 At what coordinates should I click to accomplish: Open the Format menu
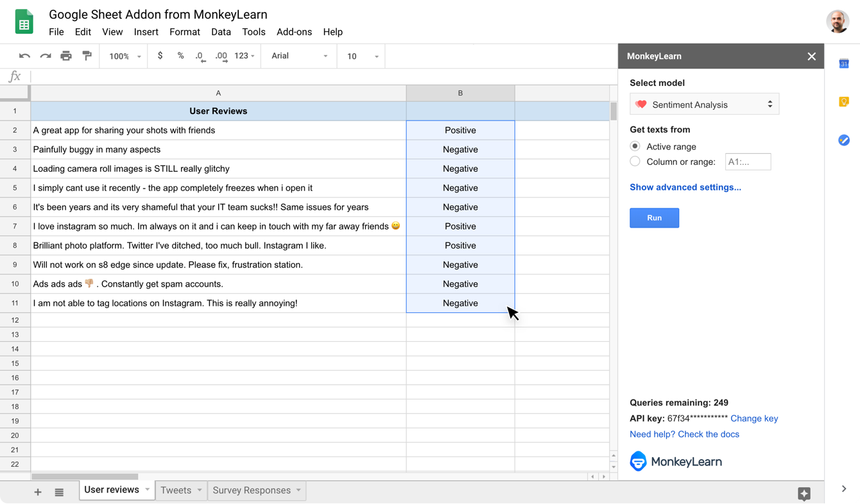pos(185,32)
